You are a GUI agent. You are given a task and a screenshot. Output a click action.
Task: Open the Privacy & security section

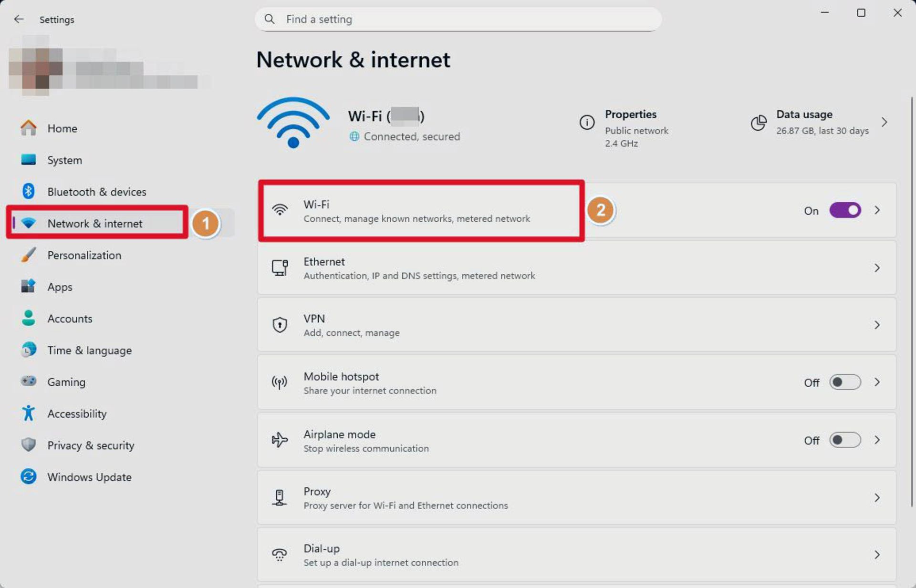pos(91,445)
